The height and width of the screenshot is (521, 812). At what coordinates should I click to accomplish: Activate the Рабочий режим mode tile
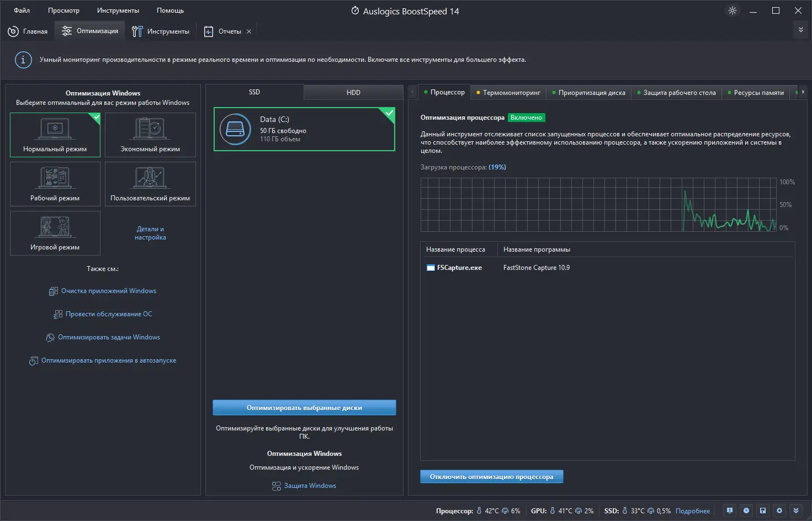pyautogui.click(x=55, y=184)
